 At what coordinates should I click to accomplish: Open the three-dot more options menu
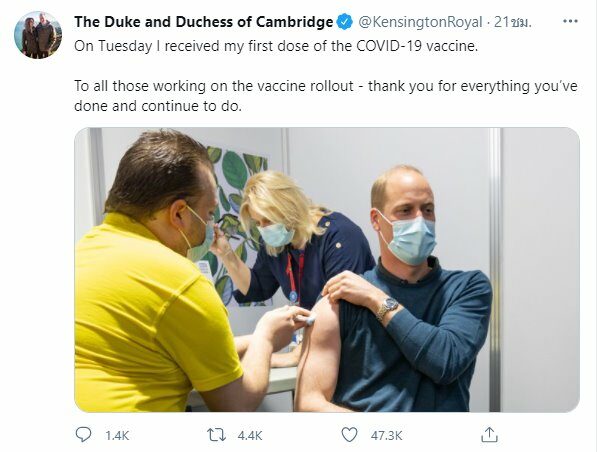click(570, 22)
